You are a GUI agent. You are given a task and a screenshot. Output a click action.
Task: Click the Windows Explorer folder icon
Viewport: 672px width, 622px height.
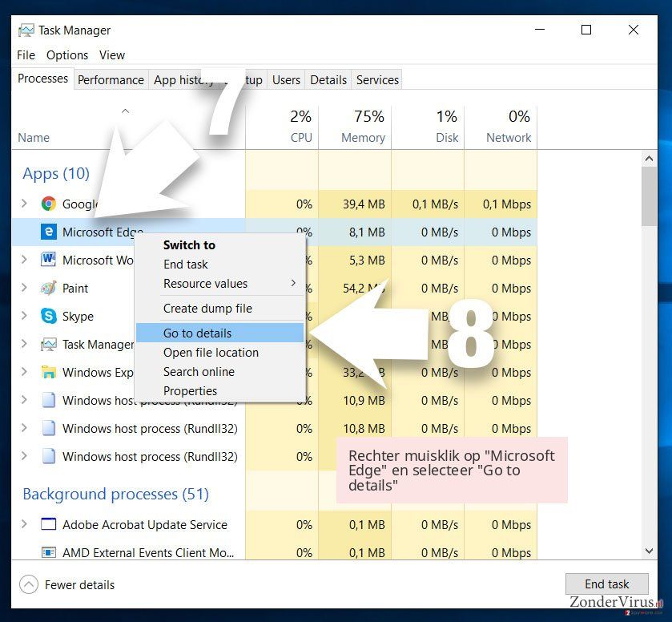click(x=48, y=373)
